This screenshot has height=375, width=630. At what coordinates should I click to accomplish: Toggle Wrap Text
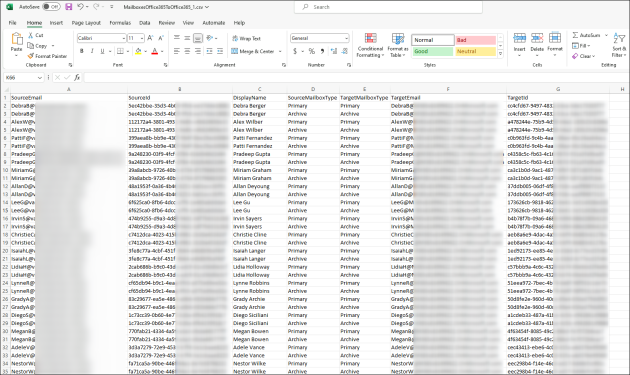point(246,39)
